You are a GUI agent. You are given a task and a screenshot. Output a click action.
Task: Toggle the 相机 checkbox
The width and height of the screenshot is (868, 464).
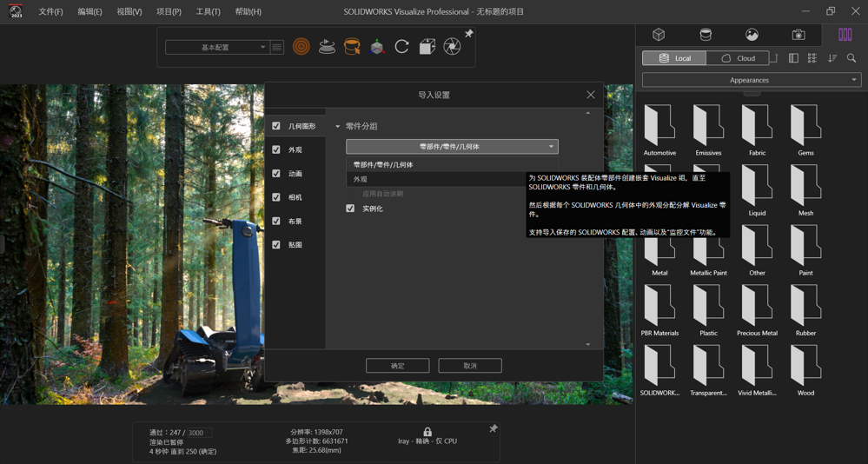(x=276, y=197)
